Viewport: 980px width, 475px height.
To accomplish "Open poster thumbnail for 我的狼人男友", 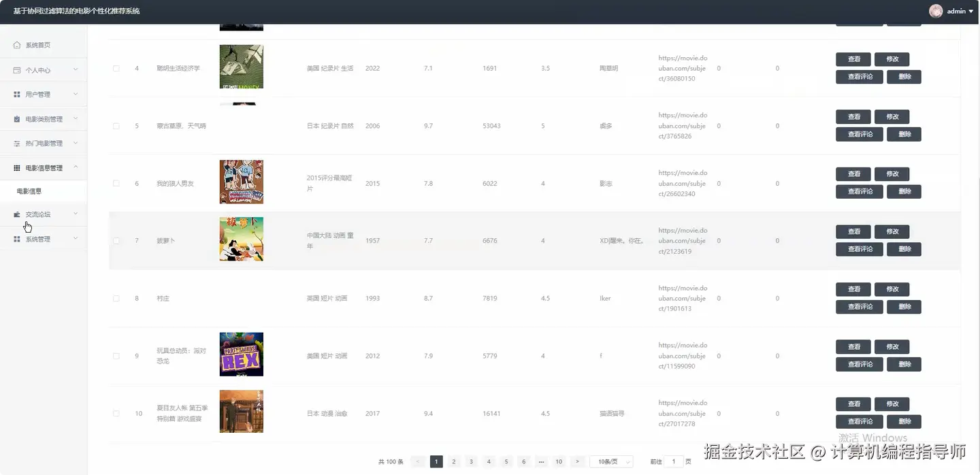I will point(242,182).
